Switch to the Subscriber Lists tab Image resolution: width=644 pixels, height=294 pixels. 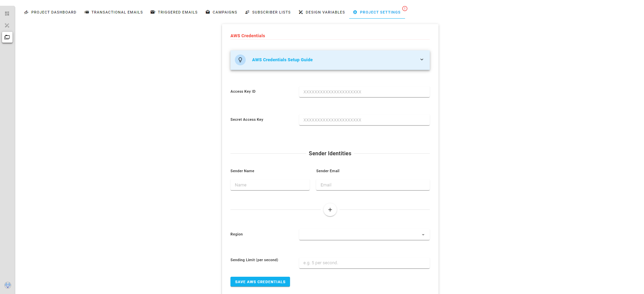(268, 12)
